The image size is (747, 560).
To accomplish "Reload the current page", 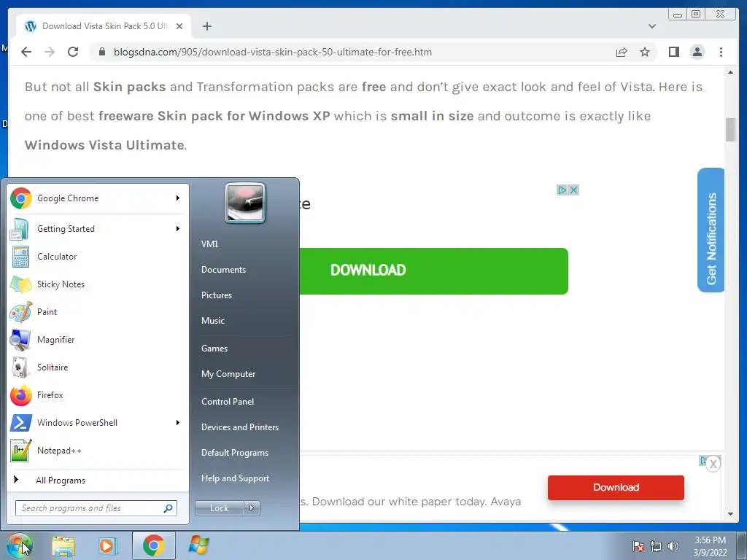I will point(73,52).
